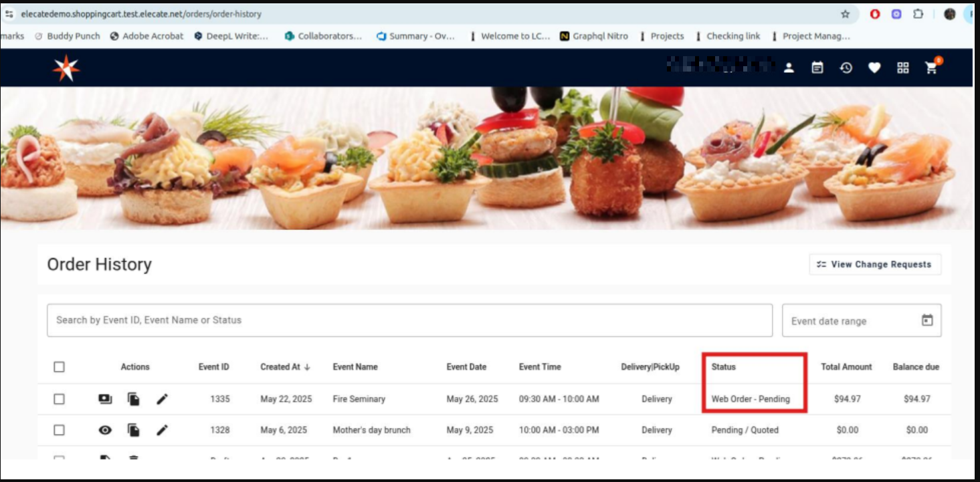Viewport: 980px width, 482px height.
Task: Focus the order search input field
Action: (409, 320)
